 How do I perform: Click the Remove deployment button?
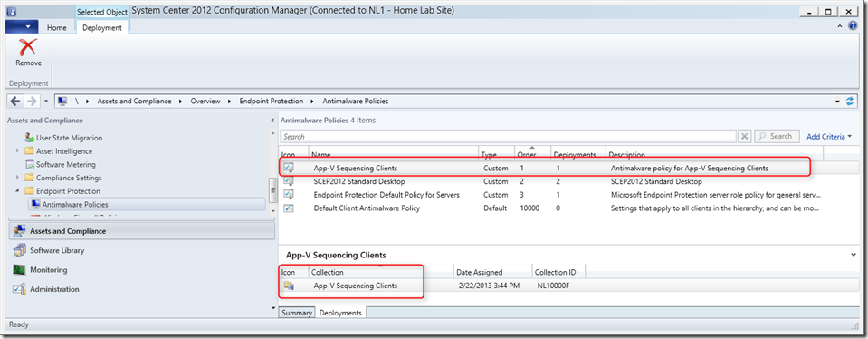tap(28, 53)
